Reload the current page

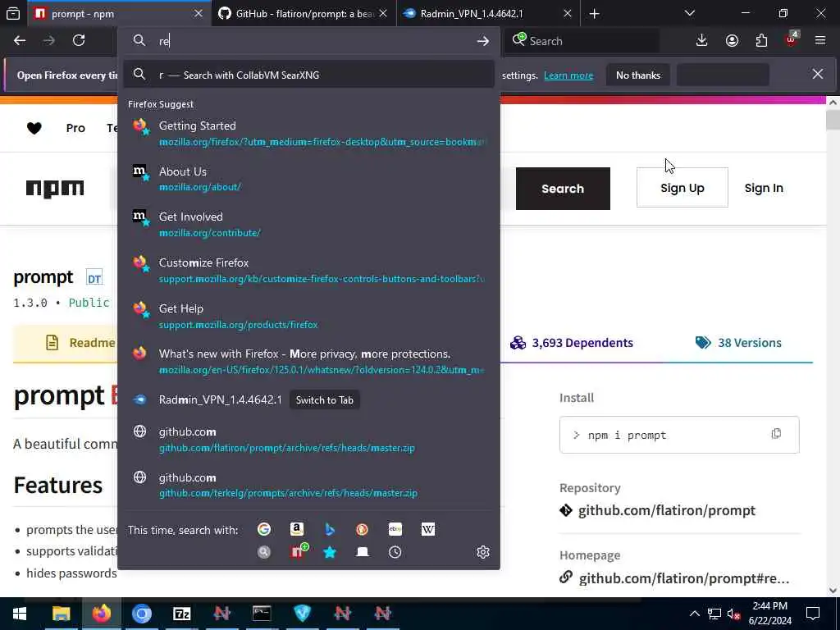click(79, 41)
